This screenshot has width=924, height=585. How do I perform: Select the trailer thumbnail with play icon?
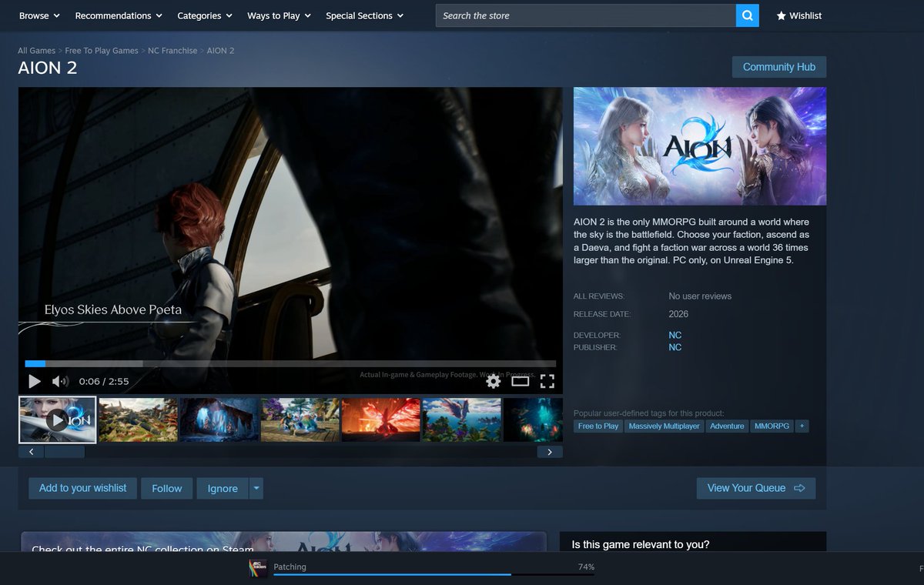[x=58, y=420]
